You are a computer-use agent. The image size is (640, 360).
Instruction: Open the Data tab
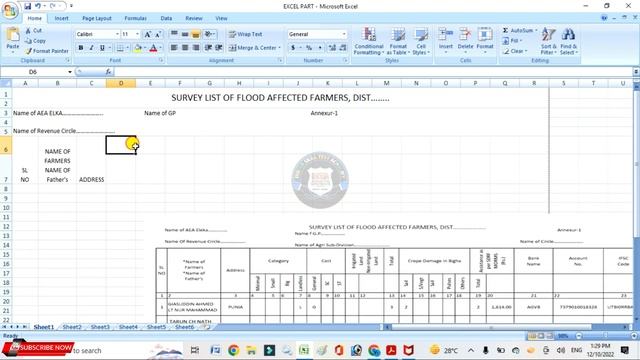tap(166, 18)
